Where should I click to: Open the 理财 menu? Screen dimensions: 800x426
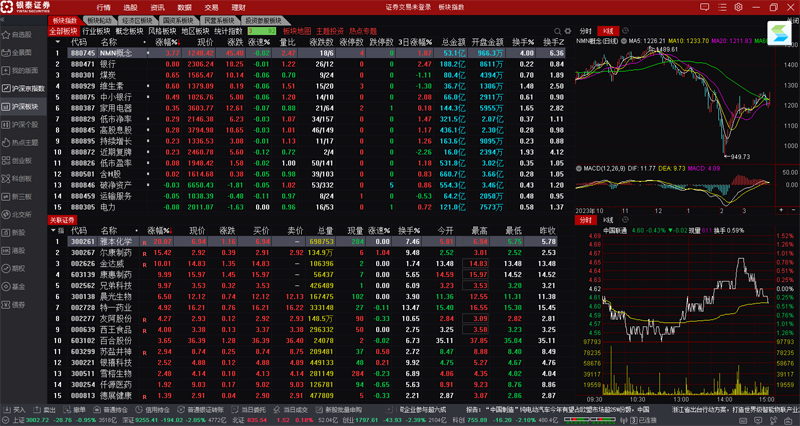(x=238, y=7)
